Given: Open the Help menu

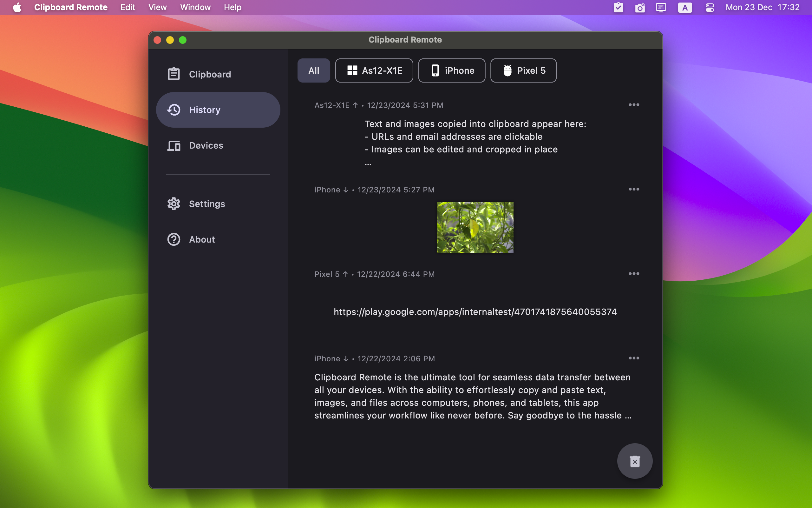Looking at the screenshot, I should point(232,7).
